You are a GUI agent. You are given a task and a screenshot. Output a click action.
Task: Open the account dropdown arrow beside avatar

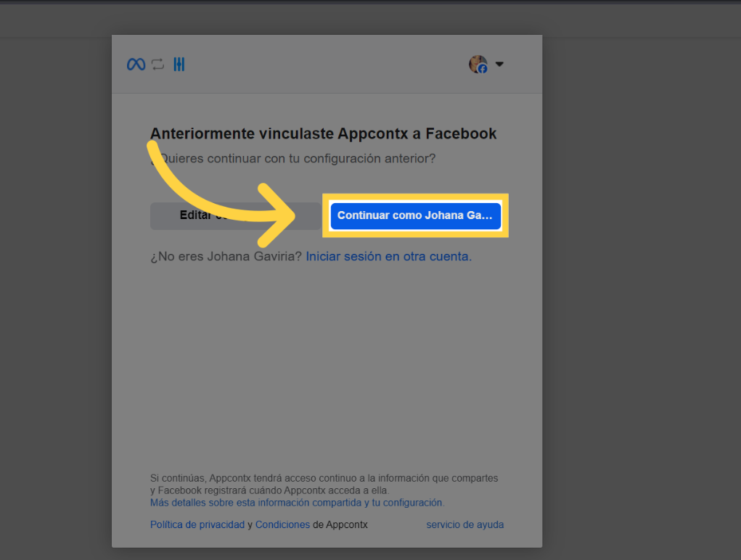pyautogui.click(x=499, y=65)
